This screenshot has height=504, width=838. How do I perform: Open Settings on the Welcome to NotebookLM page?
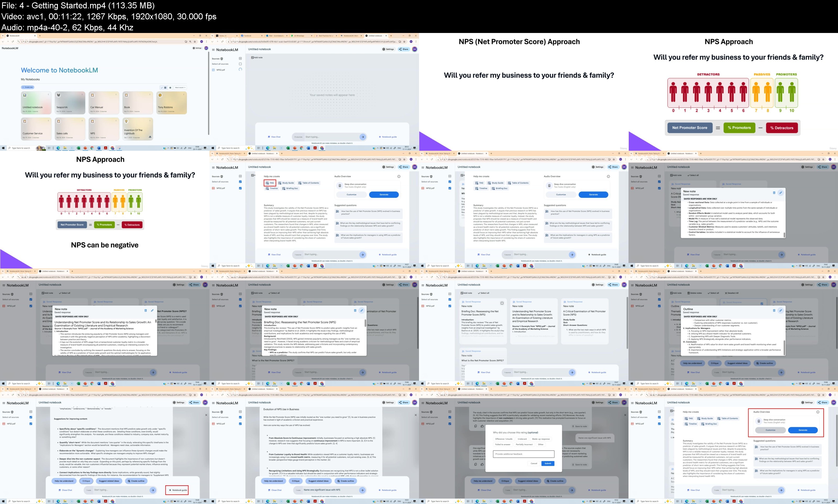pos(197,48)
